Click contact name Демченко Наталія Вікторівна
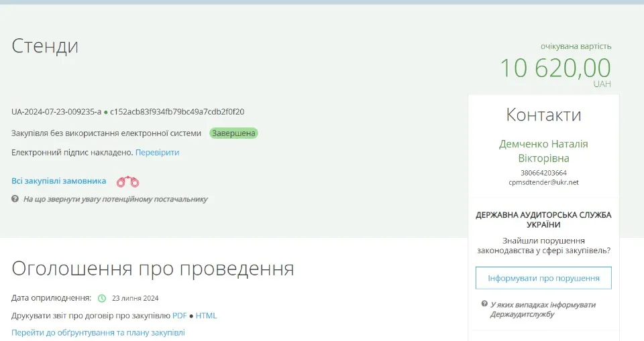Viewport: 644px width, 341px height. [x=543, y=151]
